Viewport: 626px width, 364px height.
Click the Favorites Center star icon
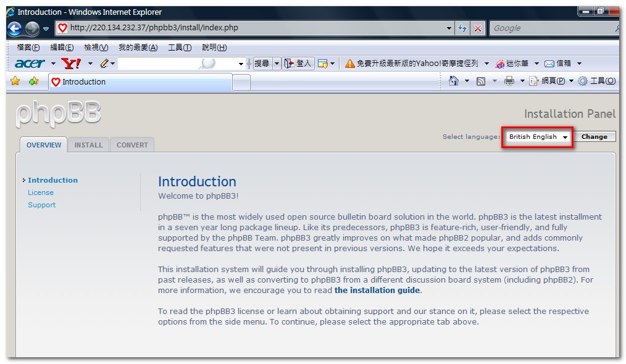[15, 81]
